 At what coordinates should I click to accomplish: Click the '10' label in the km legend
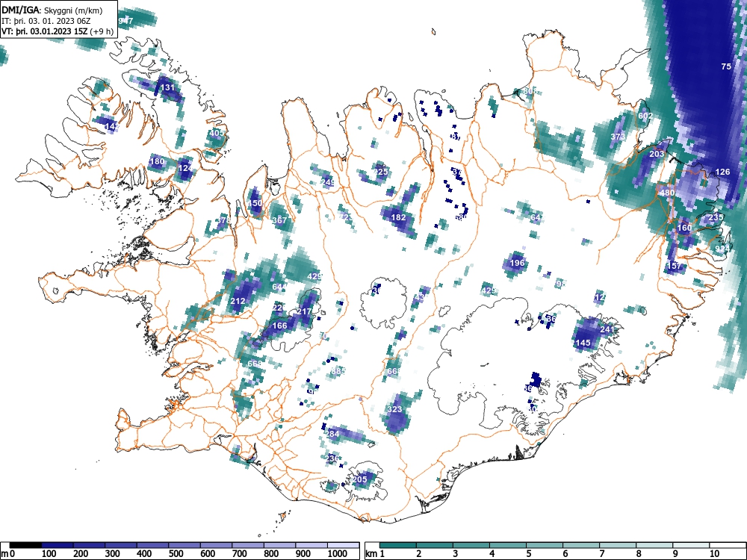pos(713,554)
